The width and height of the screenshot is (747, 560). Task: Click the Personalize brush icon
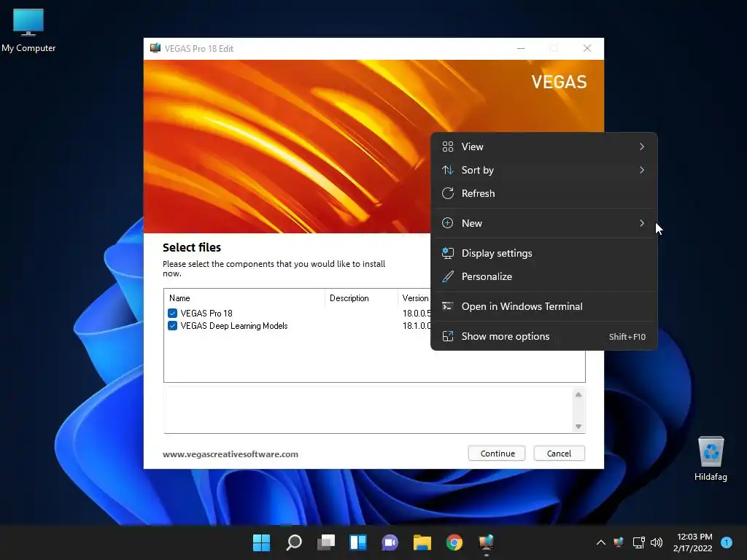point(448,276)
